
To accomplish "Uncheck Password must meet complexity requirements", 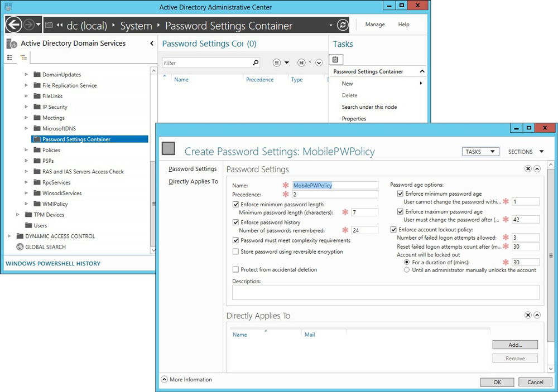I will click(235, 240).
